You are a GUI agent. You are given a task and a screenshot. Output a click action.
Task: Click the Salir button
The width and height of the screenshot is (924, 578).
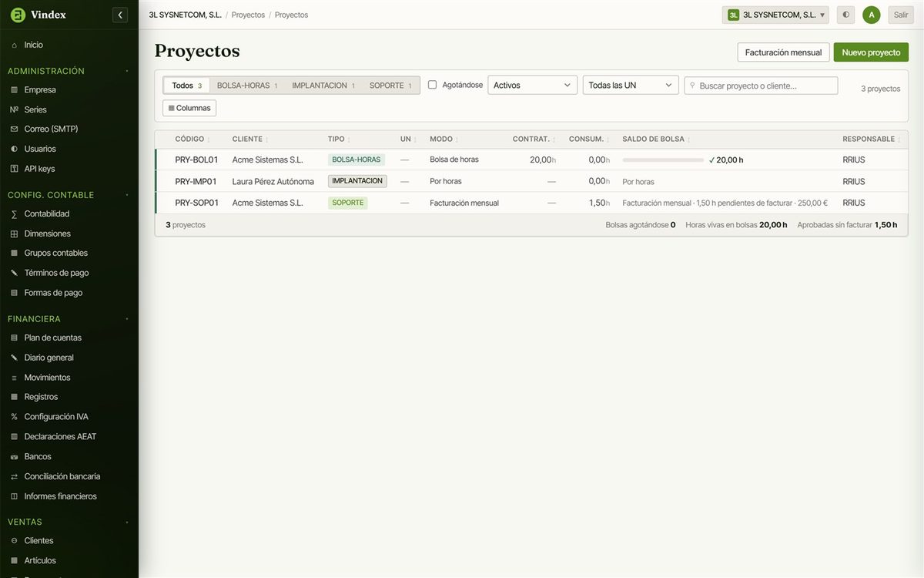[x=901, y=15]
